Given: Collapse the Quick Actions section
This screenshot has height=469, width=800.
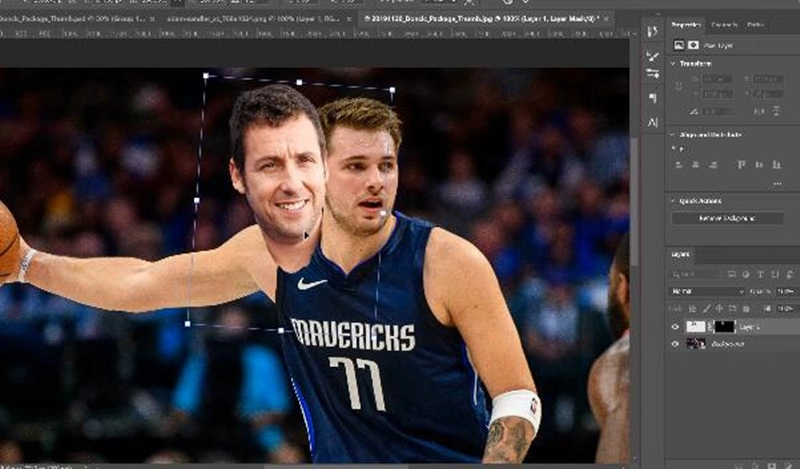Looking at the screenshot, I should tap(674, 200).
